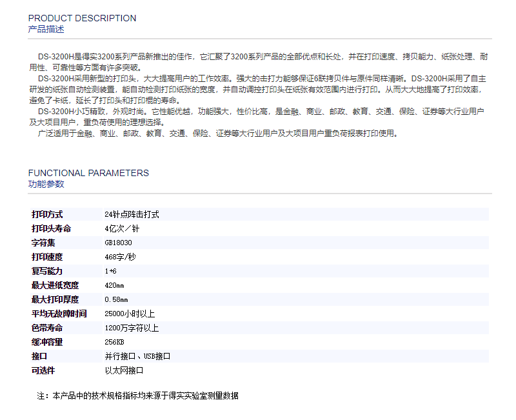Viewport: 516px width, 420px height.
Task: Select the 0.58mm value
Action: pyautogui.click(x=116, y=299)
